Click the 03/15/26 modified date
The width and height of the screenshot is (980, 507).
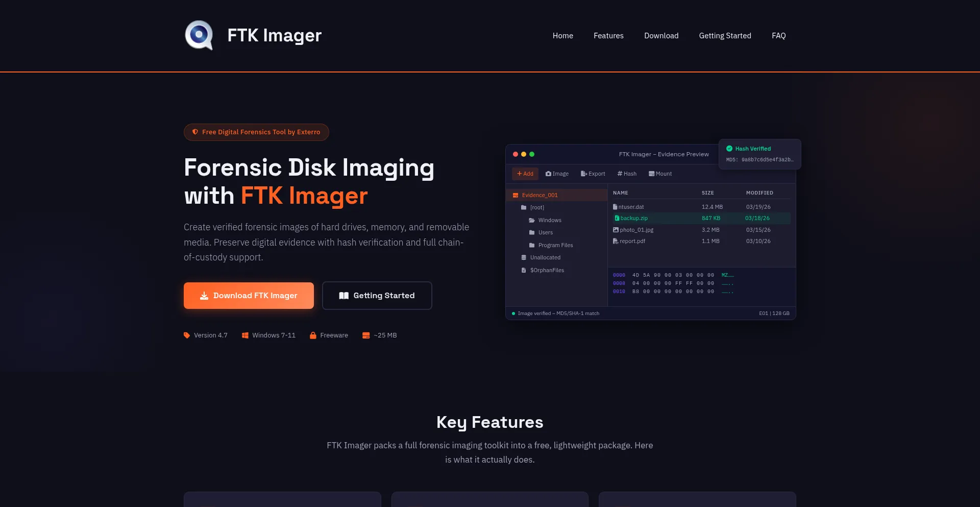pos(758,230)
